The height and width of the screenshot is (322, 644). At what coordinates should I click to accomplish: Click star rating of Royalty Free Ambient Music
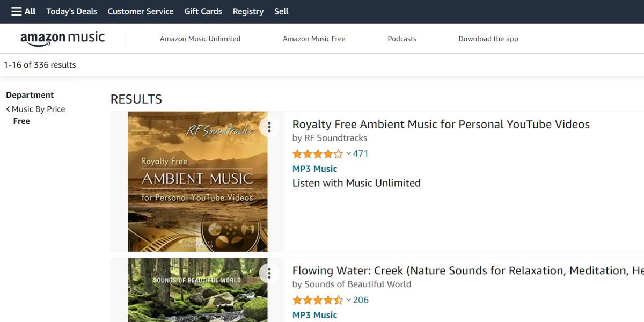point(317,154)
